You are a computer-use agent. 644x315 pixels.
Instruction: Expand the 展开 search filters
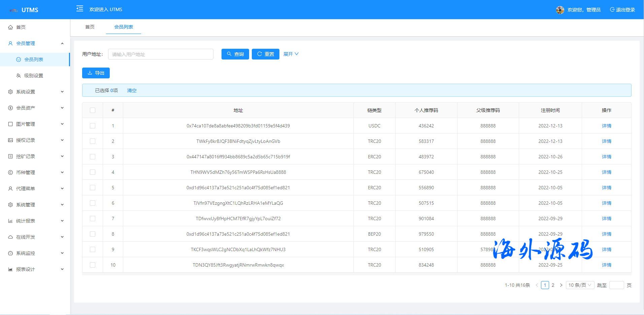click(x=291, y=54)
